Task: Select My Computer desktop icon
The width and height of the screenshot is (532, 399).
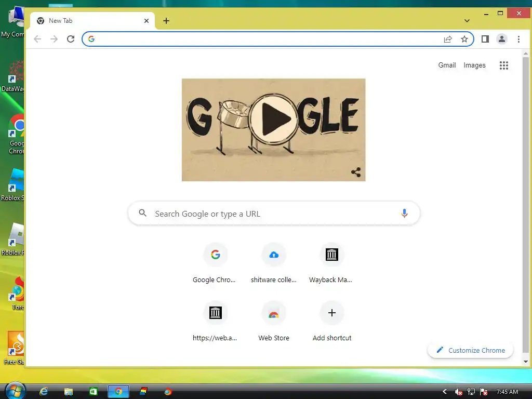Action: [x=13, y=22]
